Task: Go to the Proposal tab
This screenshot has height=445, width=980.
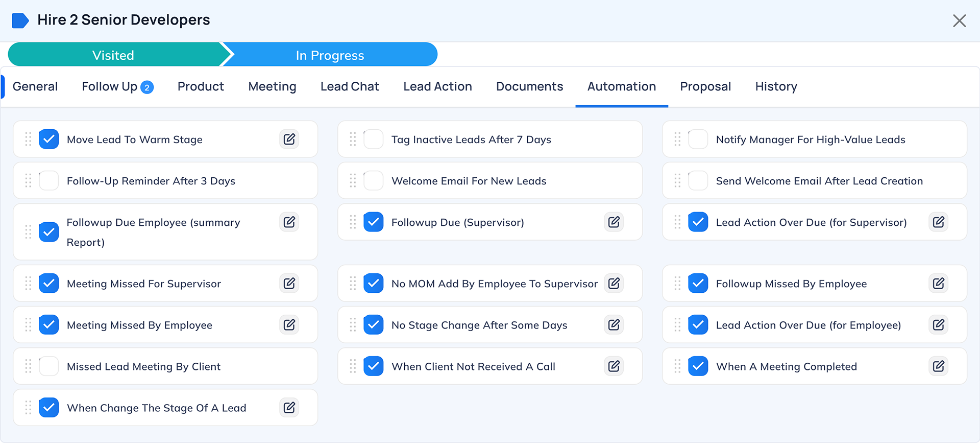Action: click(705, 87)
